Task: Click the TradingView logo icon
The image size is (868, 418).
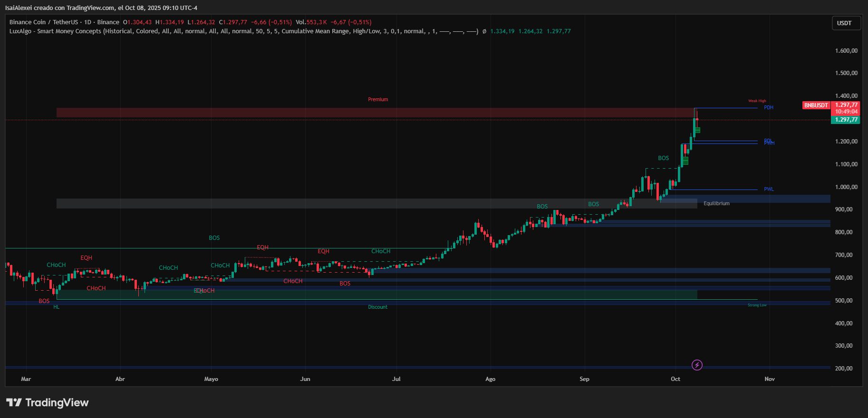Action: tap(14, 403)
